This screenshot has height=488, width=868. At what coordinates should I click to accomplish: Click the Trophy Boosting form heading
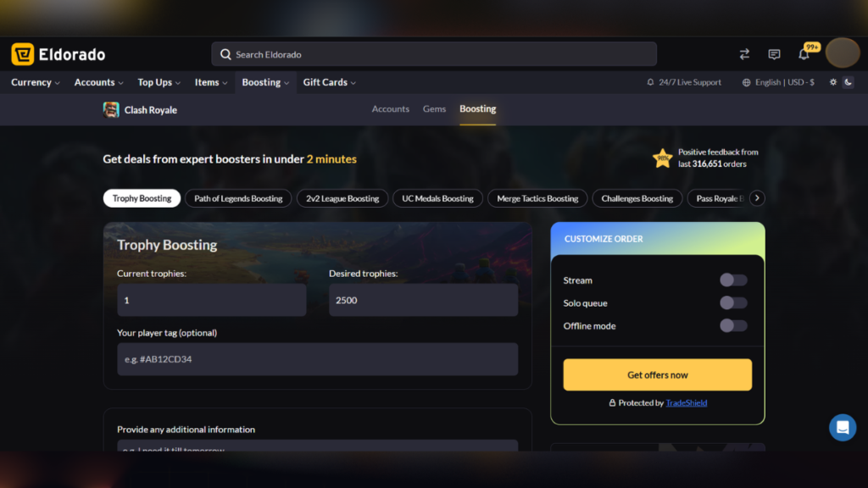(167, 245)
